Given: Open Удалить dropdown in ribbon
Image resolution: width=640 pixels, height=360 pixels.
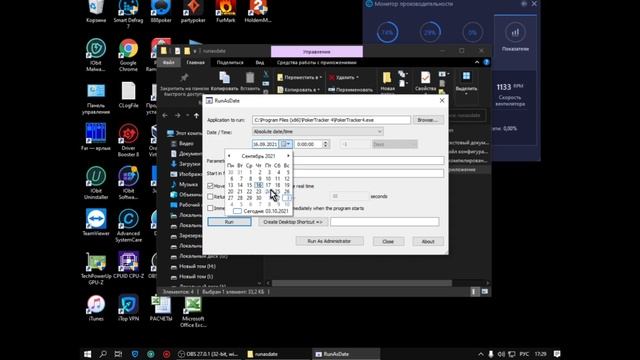Looking at the screenshot, I should (x=344, y=77).
